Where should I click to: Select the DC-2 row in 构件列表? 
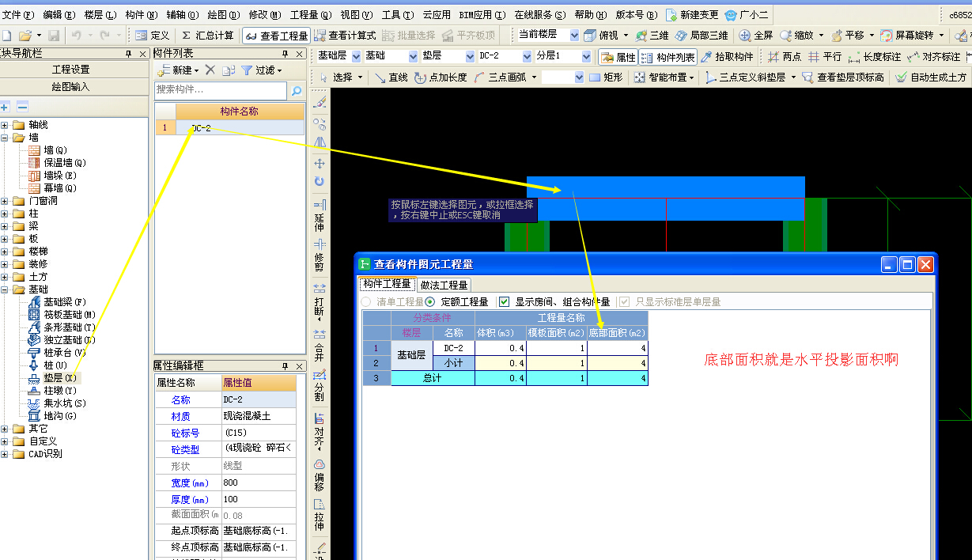(x=229, y=127)
